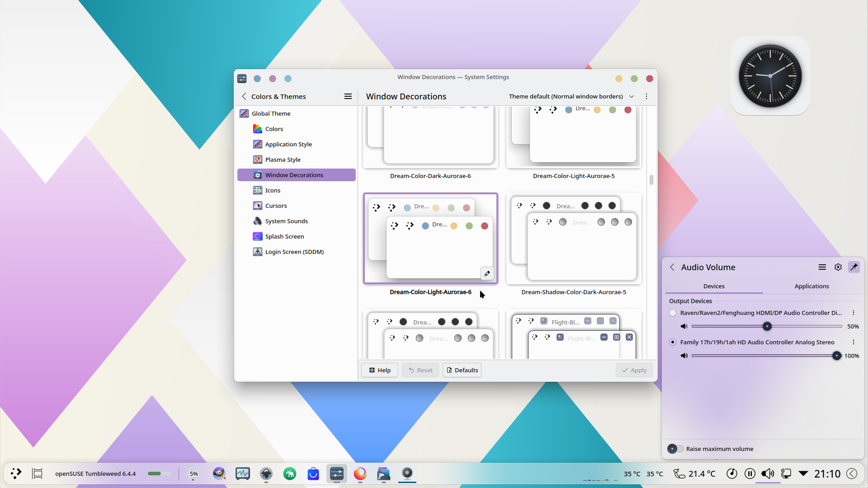The height and width of the screenshot is (488, 868).
Task: Click the analog clock desktop widget
Action: pyautogui.click(x=770, y=76)
